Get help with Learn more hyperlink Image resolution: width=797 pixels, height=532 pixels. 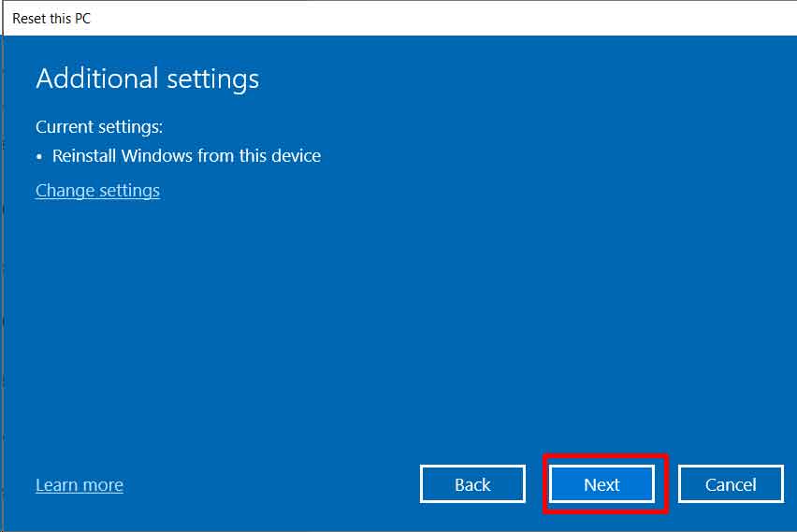click(x=80, y=484)
